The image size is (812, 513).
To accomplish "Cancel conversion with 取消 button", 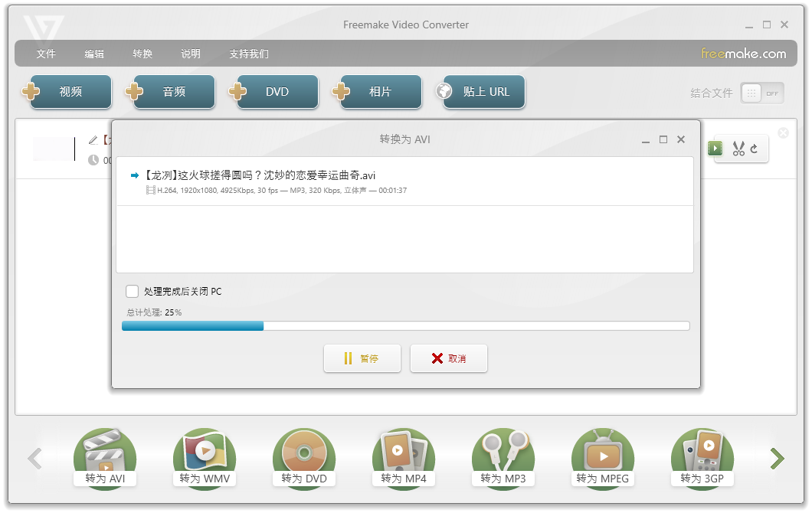I will (x=449, y=358).
